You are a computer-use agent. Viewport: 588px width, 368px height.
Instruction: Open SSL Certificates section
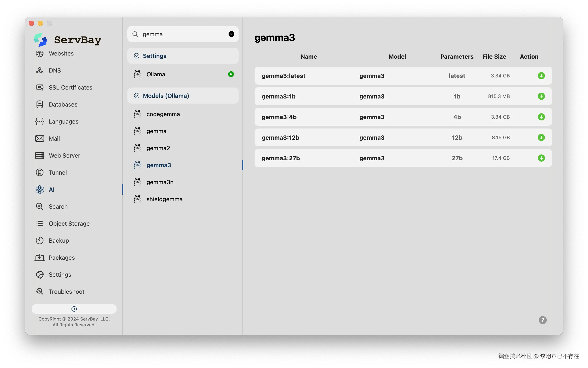[x=70, y=88]
